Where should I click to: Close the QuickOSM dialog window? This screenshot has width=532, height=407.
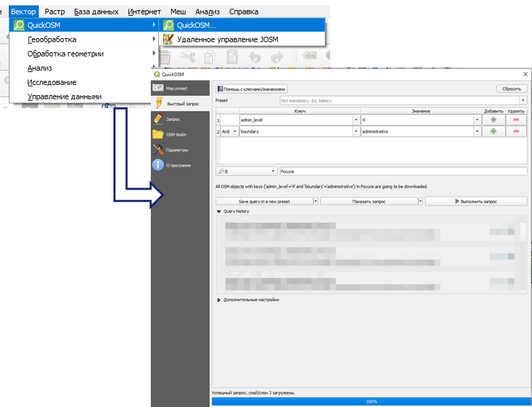click(x=525, y=74)
